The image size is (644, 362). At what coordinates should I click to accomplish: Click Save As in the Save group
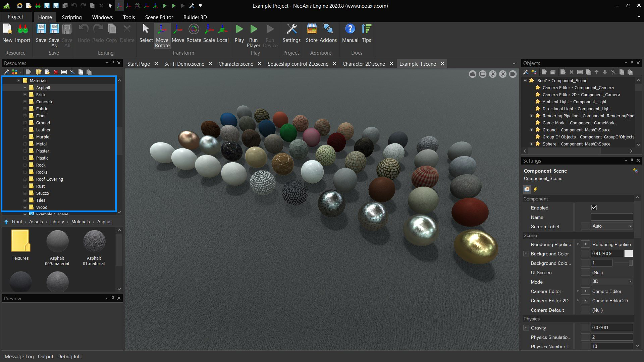pyautogui.click(x=54, y=35)
